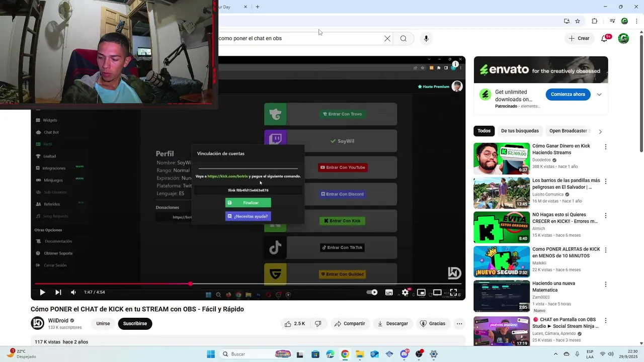644x362 pixels.
Task: Open options for Cómo Ganar Dinero video
Action: (x=606, y=147)
